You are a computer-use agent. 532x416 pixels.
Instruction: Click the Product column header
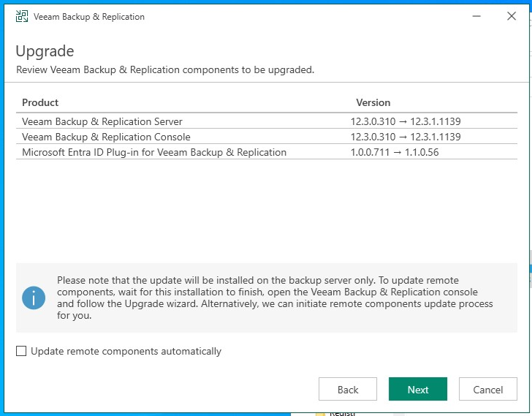coord(40,102)
